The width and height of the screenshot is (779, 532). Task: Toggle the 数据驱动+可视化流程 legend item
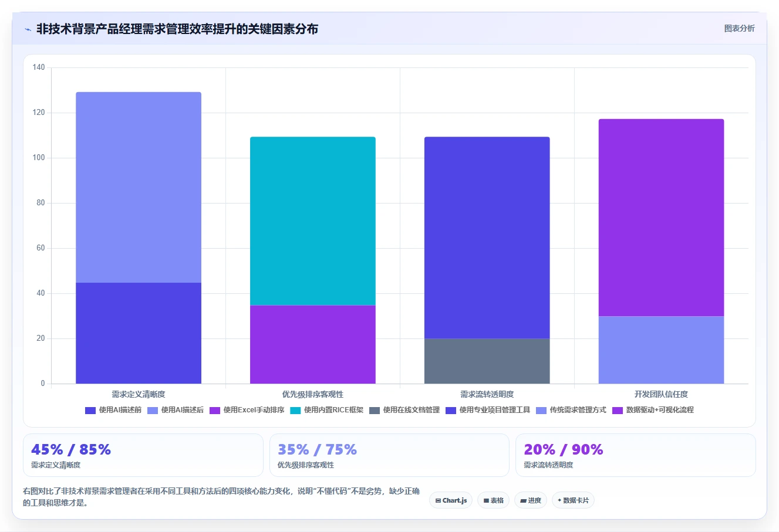click(x=653, y=410)
